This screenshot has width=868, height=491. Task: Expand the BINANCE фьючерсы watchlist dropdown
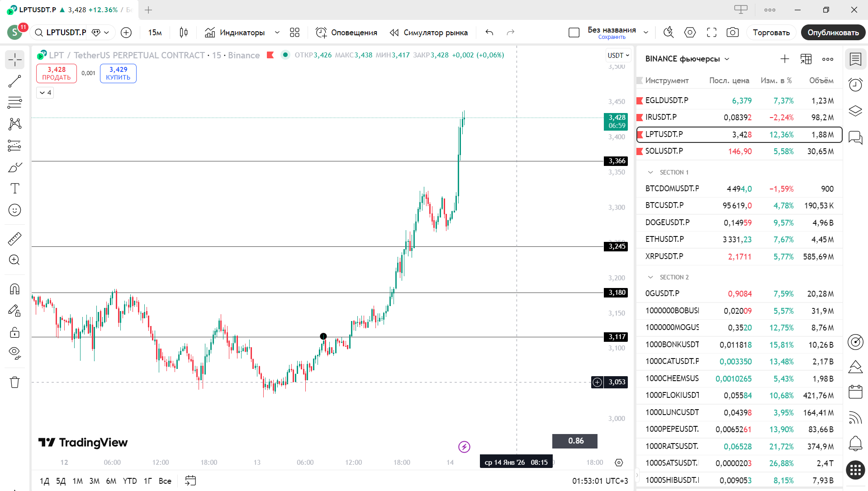click(x=727, y=59)
